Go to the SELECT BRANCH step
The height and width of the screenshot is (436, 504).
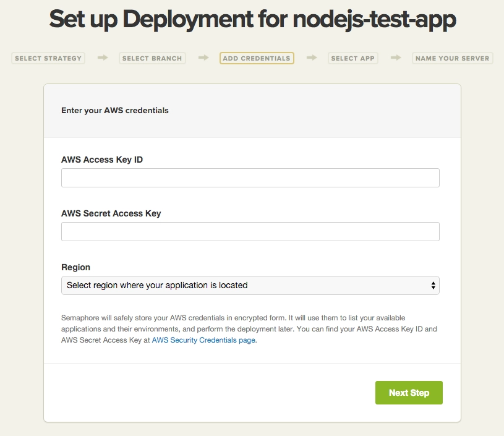tap(152, 58)
